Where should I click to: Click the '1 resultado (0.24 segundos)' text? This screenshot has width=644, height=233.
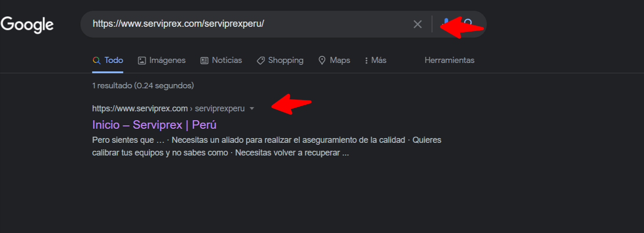(143, 85)
